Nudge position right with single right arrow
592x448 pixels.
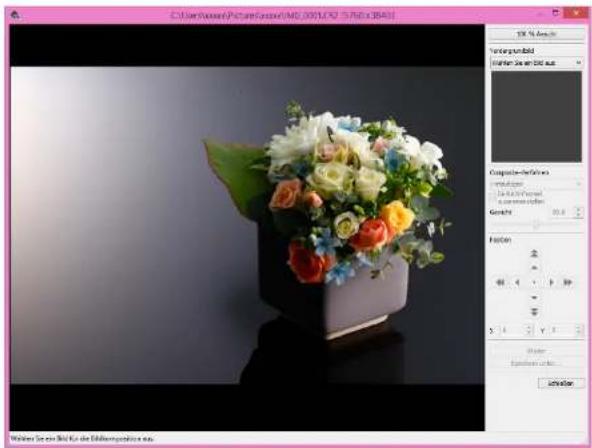tap(551, 282)
